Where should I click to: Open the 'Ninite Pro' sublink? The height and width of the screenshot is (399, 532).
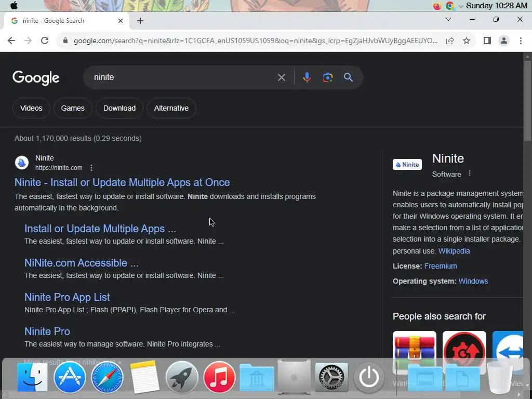click(x=47, y=331)
